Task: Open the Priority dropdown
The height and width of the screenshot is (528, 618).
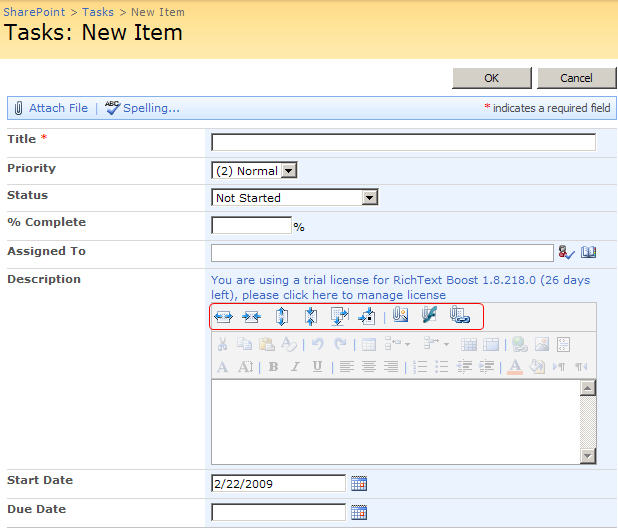Action: click(289, 171)
